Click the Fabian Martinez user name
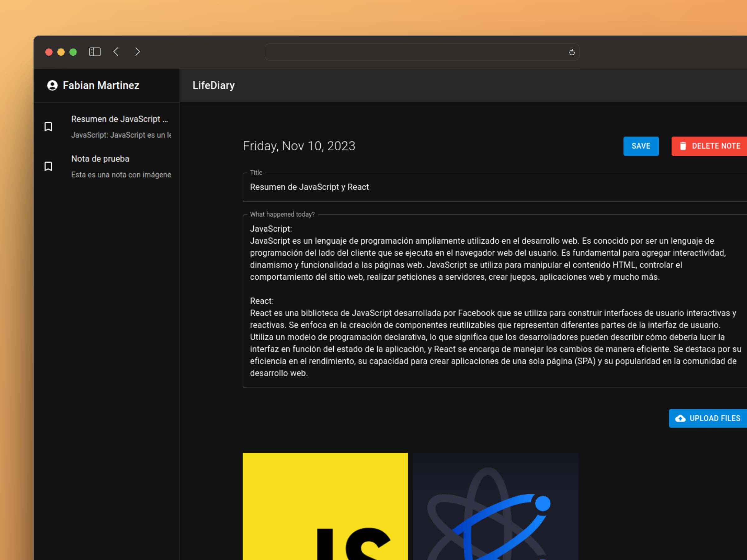 point(101,86)
